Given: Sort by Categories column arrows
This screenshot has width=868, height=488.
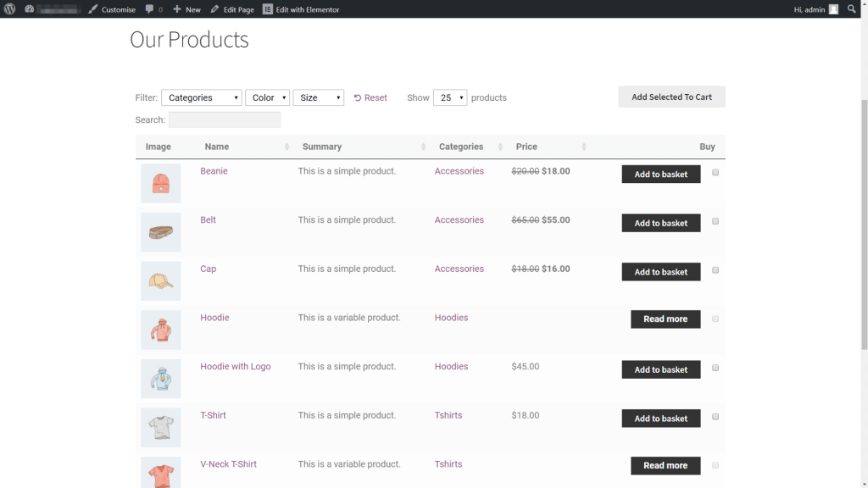Looking at the screenshot, I should [x=500, y=147].
